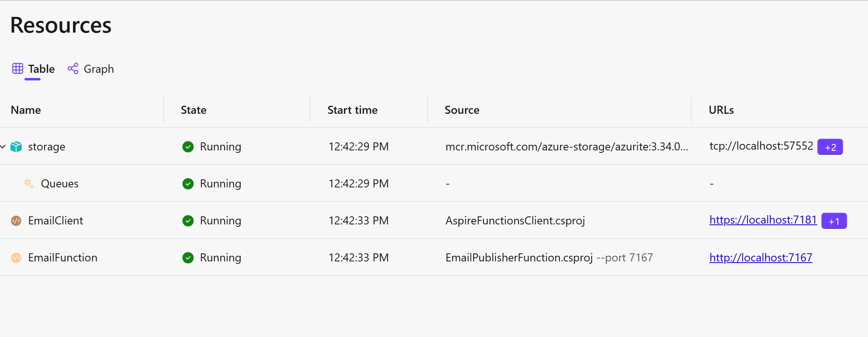868x337 pixels.
Task: Select the Table view tab
Action: 33,69
